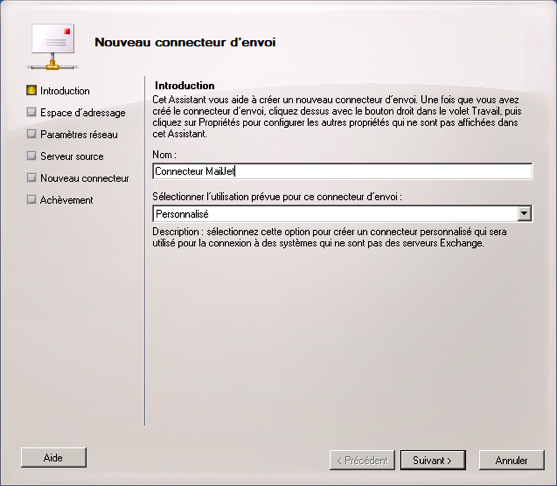Focus the Nom text field
The width and height of the screenshot is (557, 486).
pos(342,171)
